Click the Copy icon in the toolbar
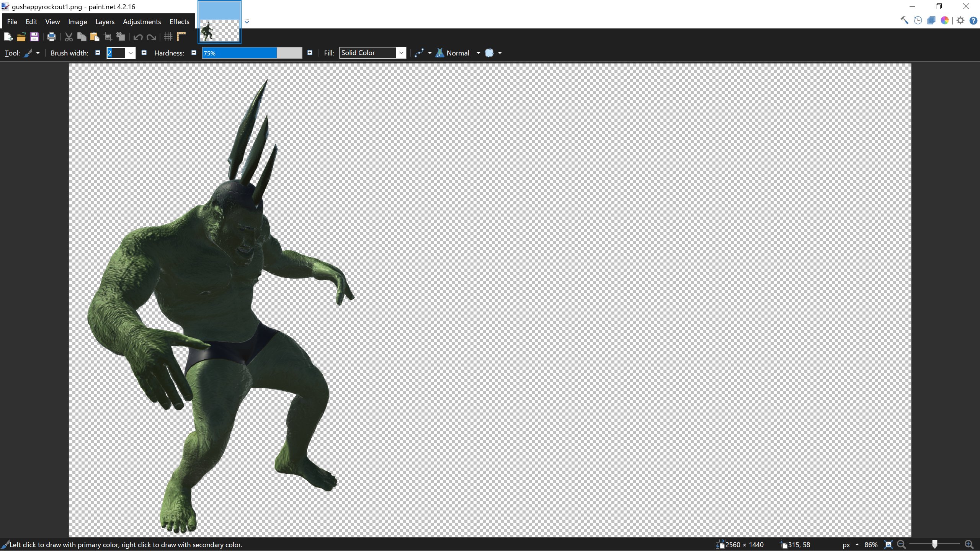Screen dimensions: 980x551 (82, 37)
